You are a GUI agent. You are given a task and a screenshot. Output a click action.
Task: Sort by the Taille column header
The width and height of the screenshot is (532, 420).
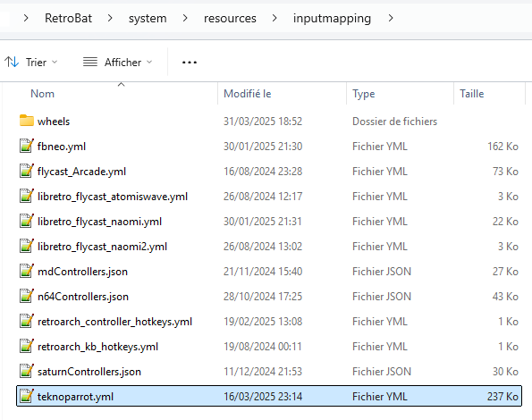coord(471,94)
